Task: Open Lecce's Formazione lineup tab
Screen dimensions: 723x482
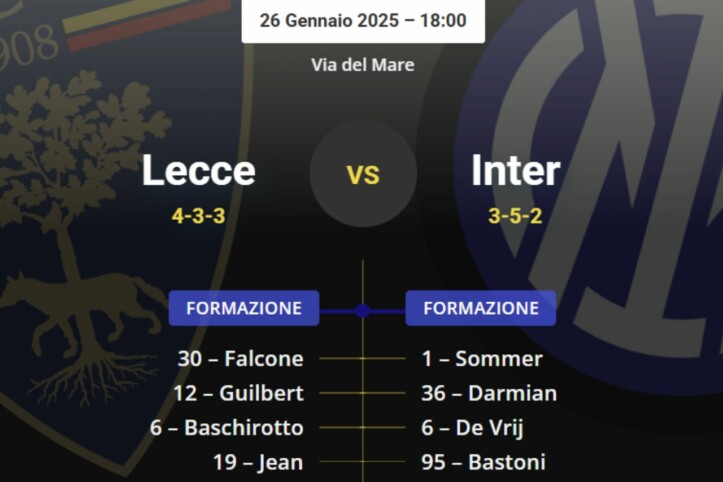Action: (244, 308)
